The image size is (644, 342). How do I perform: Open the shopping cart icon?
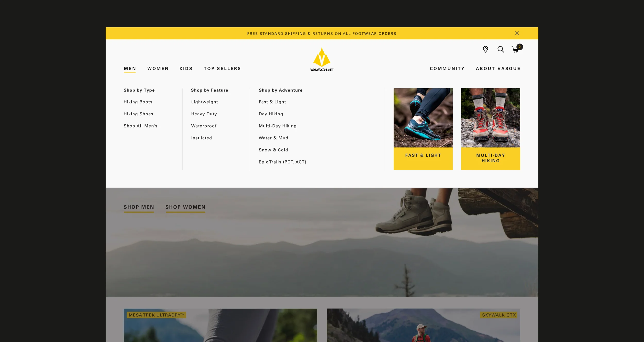[x=515, y=49]
